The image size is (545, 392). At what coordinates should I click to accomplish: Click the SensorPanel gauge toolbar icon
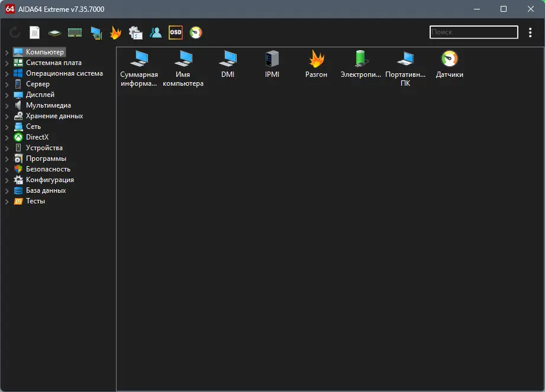[195, 33]
